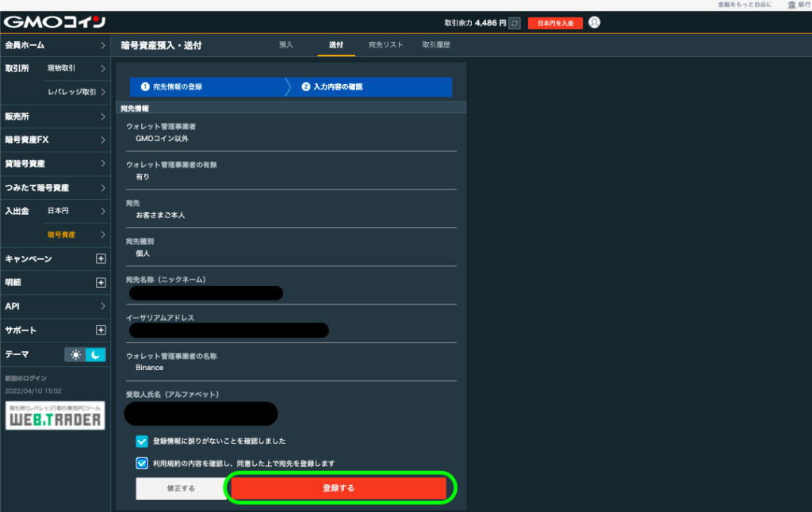Open the user account avatar icon
This screenshot has width=812, height=512.
tap(595, 23)
